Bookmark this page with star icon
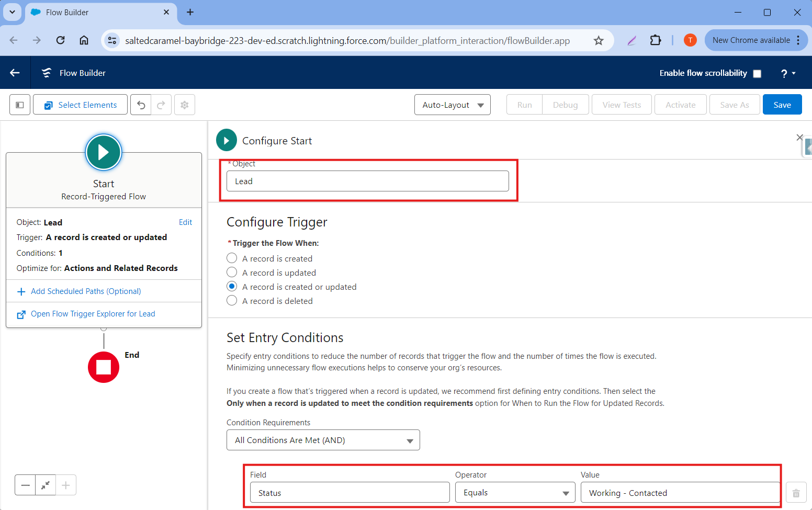 click(x=599, y=40)
